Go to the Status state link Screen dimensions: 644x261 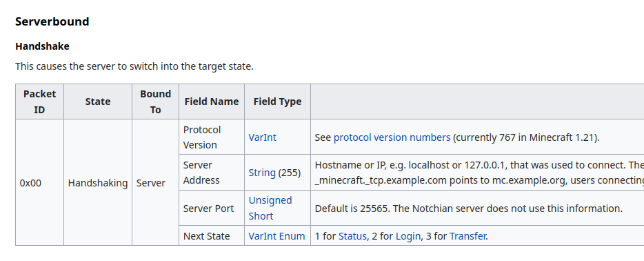point(352,236)
